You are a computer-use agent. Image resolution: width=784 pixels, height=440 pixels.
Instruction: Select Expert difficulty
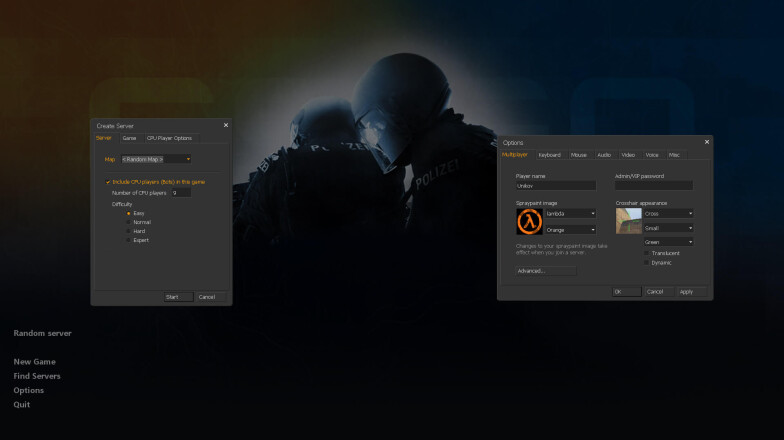(x=128, y=240)
